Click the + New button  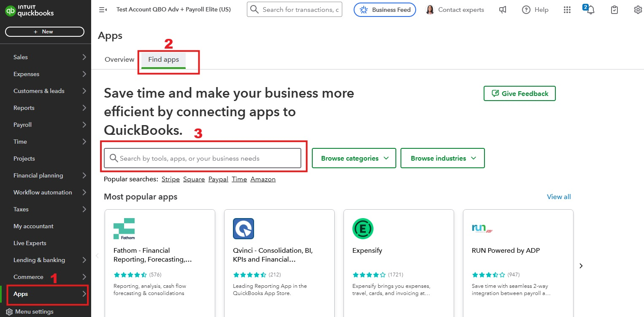45,32
